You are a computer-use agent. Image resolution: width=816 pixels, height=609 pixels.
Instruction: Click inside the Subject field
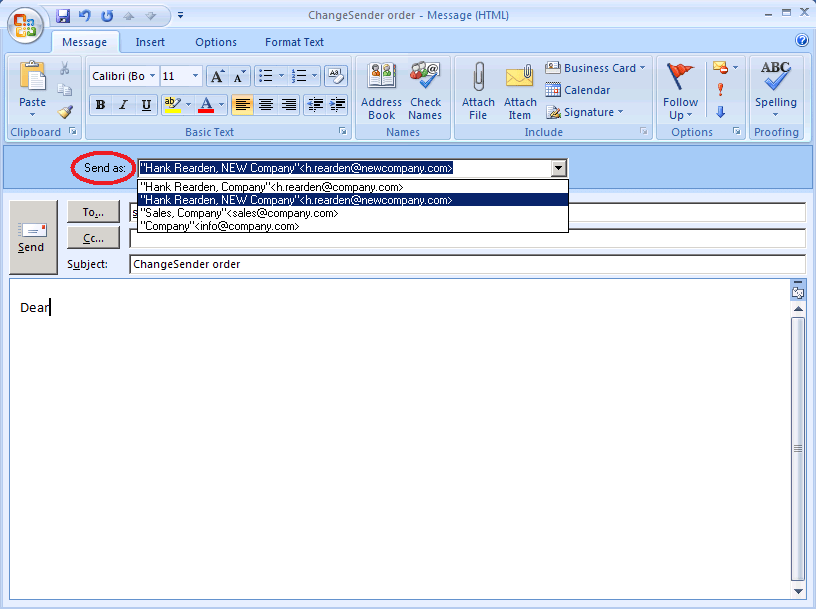click(400, 265)
